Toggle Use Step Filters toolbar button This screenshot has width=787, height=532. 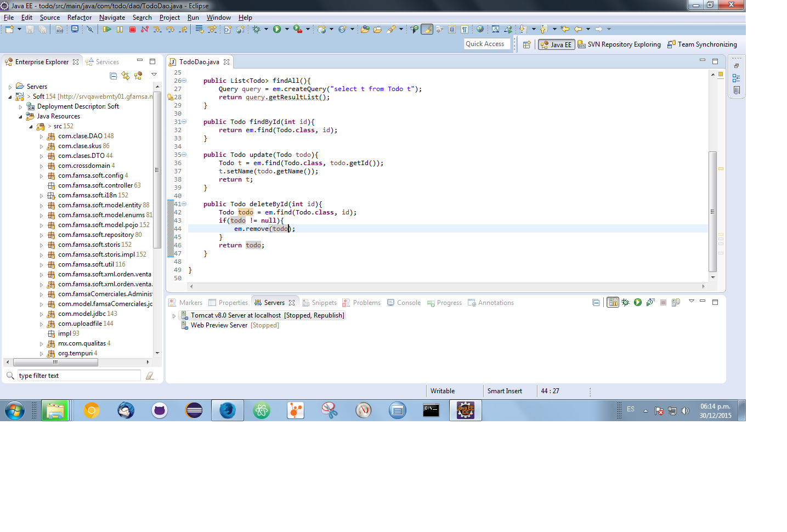(212, 29)
